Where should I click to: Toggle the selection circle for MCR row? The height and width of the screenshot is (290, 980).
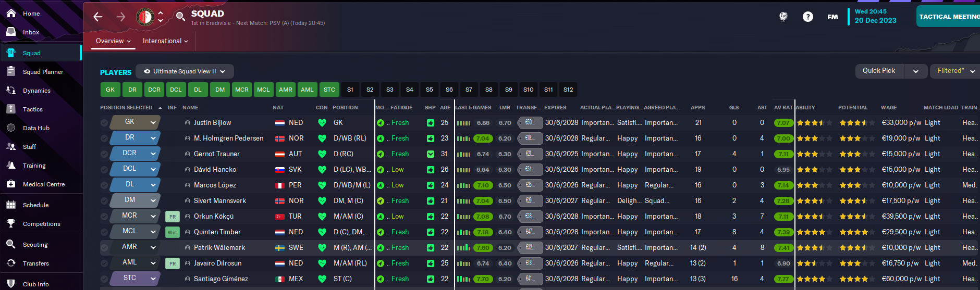coord(104,217)
